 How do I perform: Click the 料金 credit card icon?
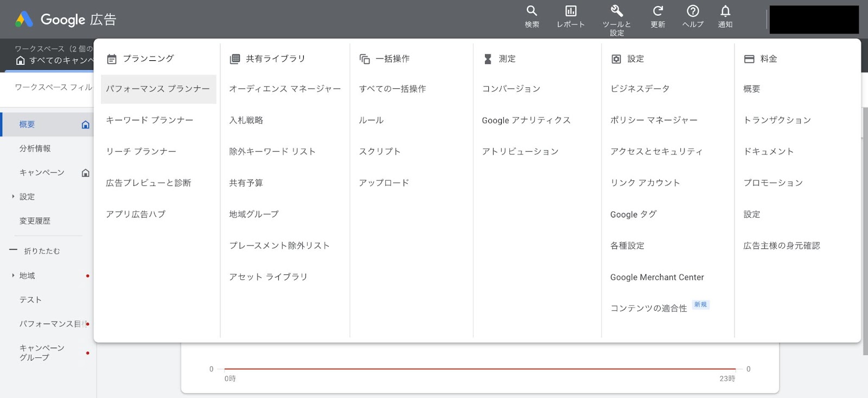(x=749, y=59)
